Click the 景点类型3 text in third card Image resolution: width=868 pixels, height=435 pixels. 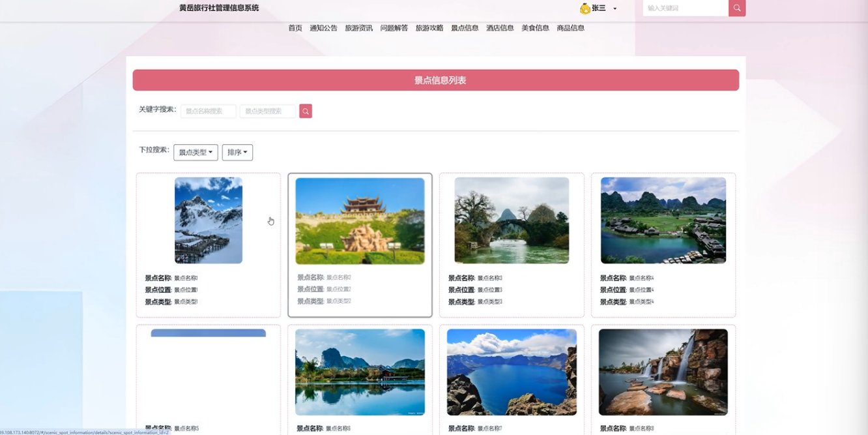point(490,302)
